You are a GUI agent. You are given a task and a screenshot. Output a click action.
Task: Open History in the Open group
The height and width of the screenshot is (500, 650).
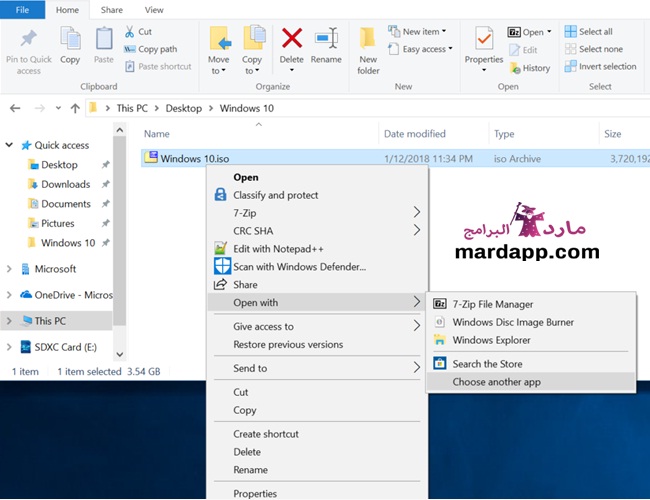pyautogui.click(x=530, y=68)
